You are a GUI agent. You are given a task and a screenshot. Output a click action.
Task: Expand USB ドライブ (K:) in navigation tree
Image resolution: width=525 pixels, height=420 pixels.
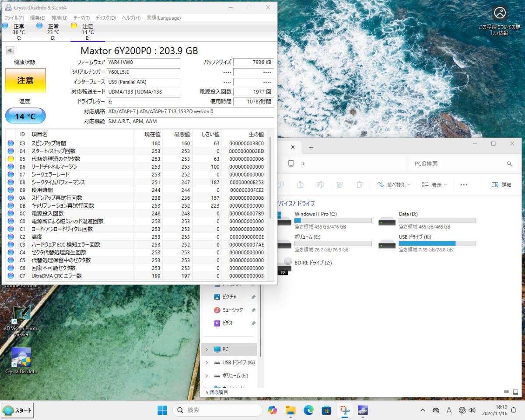206,363
